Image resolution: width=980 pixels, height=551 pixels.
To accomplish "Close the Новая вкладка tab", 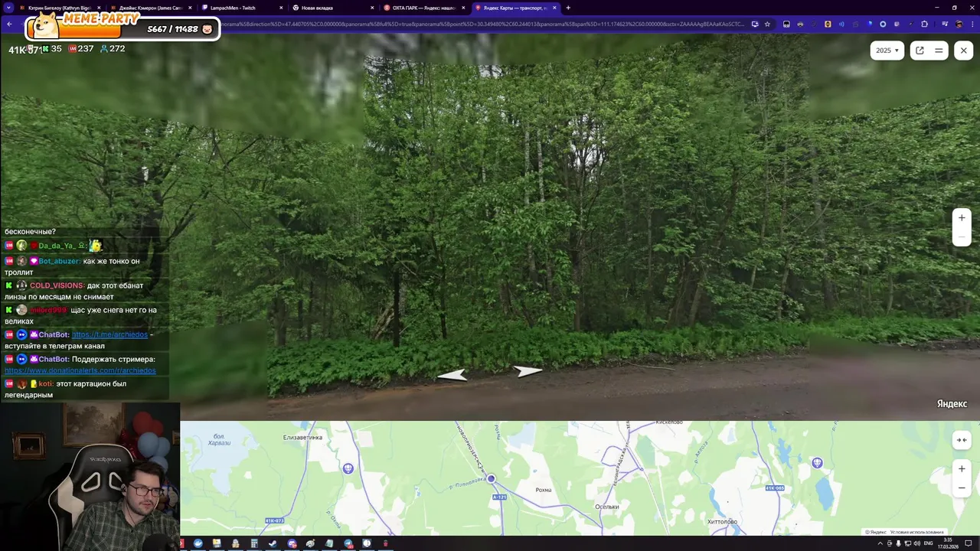I will [x=372, y=8].
